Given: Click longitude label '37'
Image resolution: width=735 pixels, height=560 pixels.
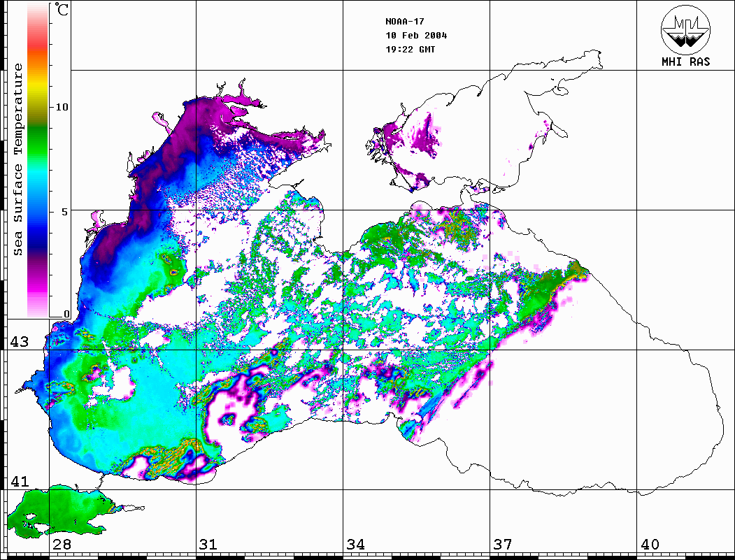Looking at the screenshot, I should (503, 544).
